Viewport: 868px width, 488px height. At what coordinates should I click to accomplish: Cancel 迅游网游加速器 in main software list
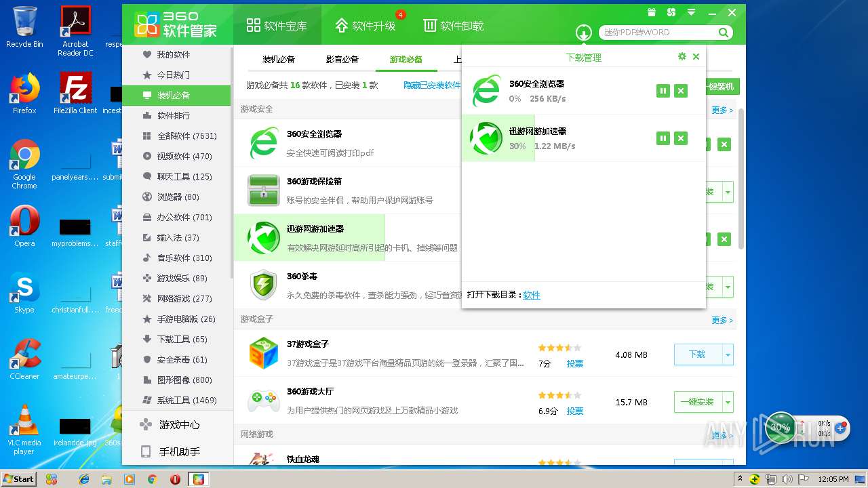(x=724, y=239)
